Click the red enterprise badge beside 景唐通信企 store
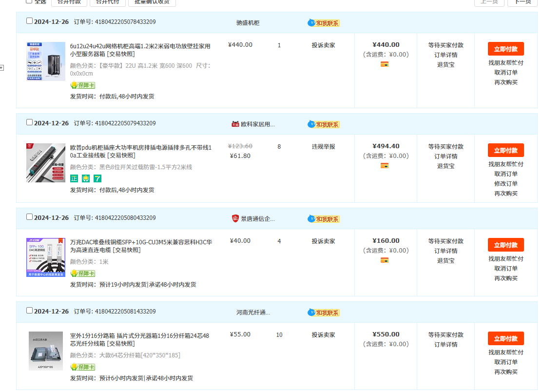The image size is (544, 392). tap(235, 219)
